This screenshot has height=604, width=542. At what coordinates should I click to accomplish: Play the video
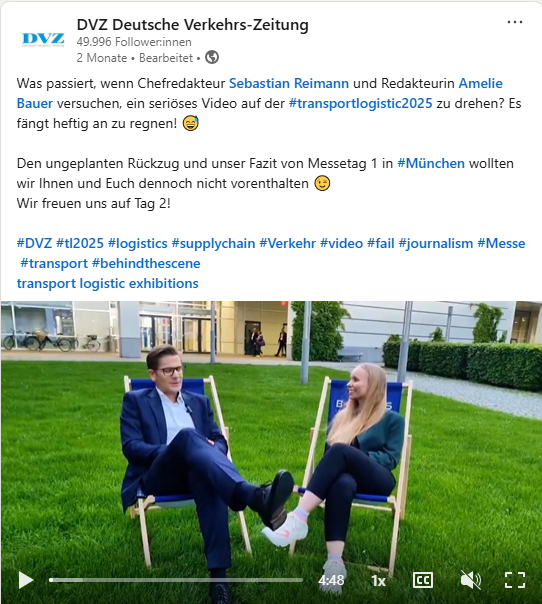click(25, 580)
